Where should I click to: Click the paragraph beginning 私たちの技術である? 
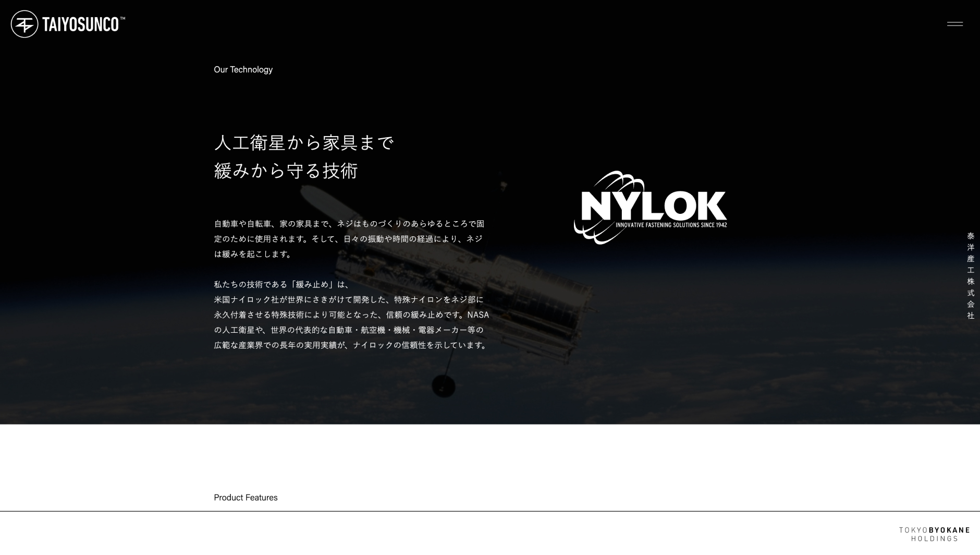pyautogui.click(x=352, y=315)
